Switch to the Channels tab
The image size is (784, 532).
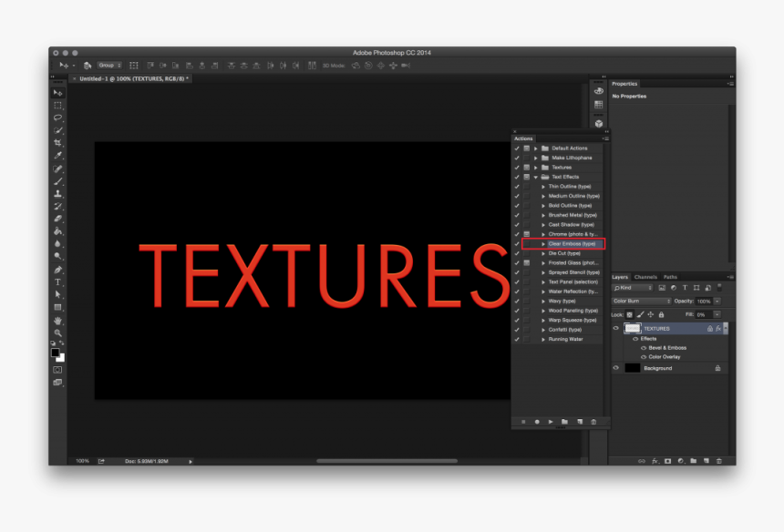point(645,277)
